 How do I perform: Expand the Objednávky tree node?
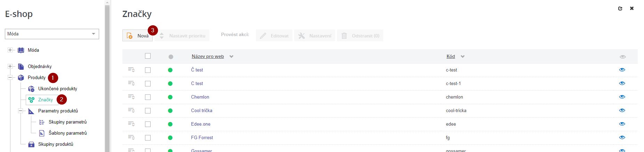pyautogui.click(x=10, y=67)
